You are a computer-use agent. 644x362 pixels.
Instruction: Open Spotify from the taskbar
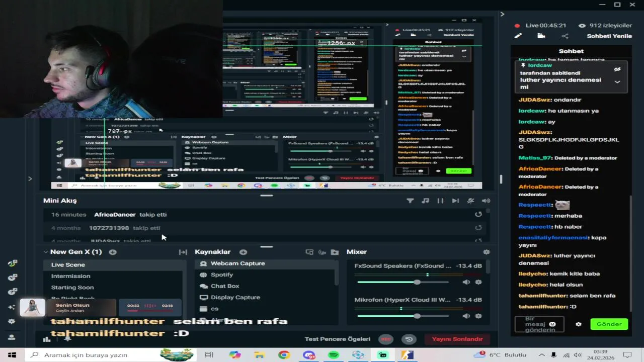(334, 355)
